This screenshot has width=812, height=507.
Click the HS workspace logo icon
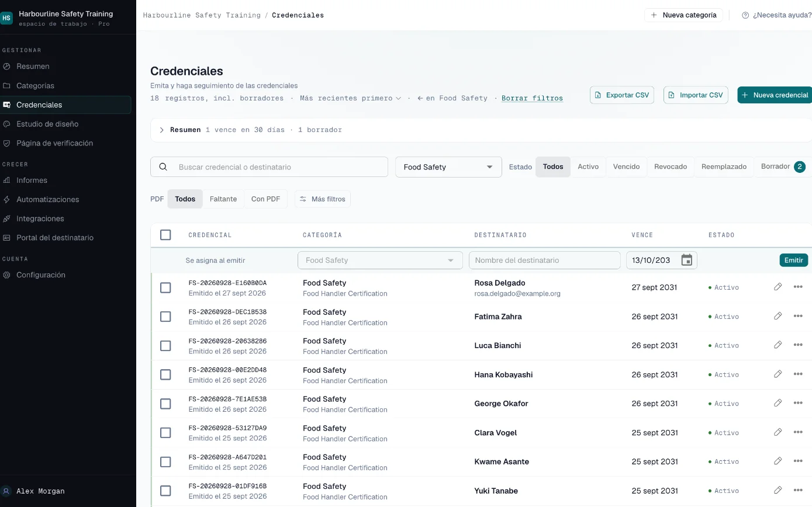tap(6, 18)
